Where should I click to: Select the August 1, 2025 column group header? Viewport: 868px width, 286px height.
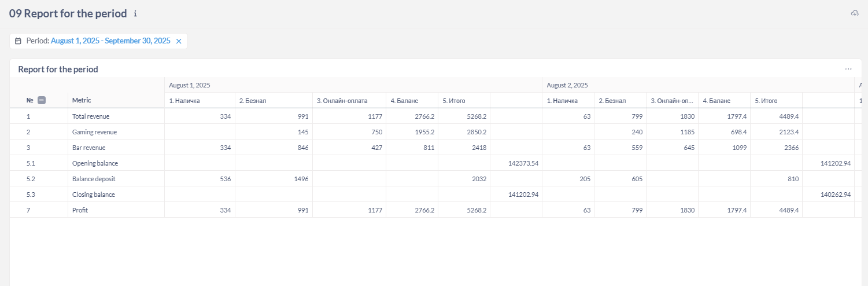(x=190, y=85)
